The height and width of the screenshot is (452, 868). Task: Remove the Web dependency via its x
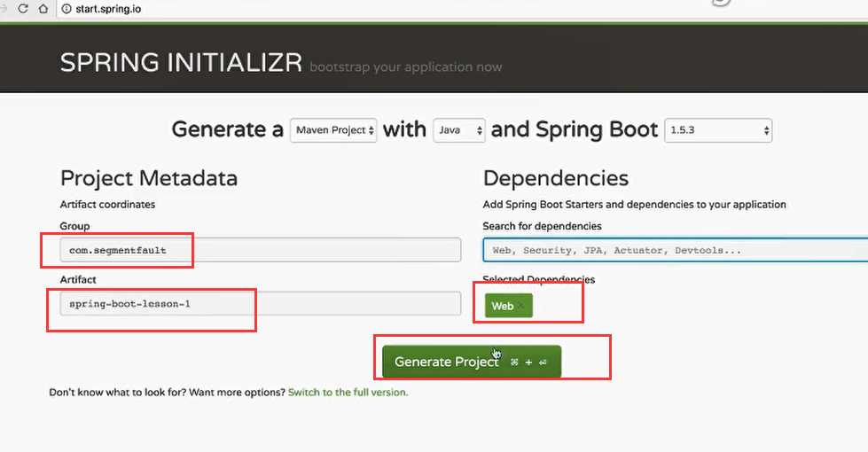pos(520,307)
